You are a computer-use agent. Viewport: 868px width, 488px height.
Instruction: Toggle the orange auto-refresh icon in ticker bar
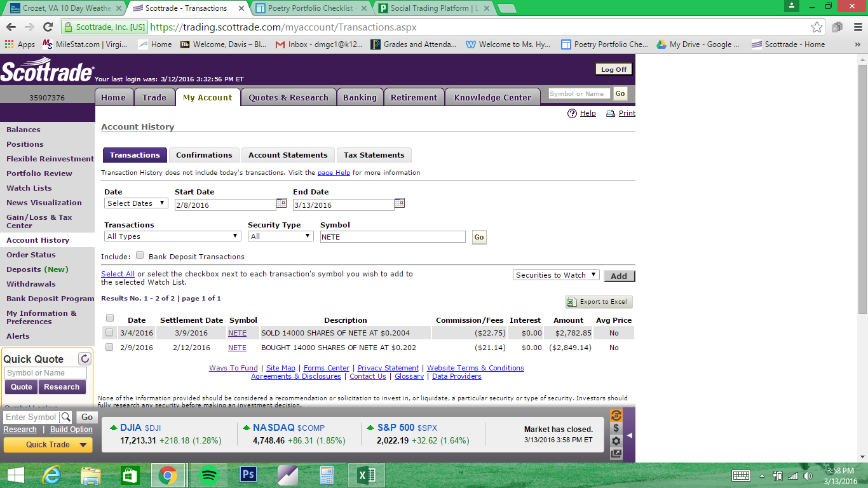click(x=616, y=415)
